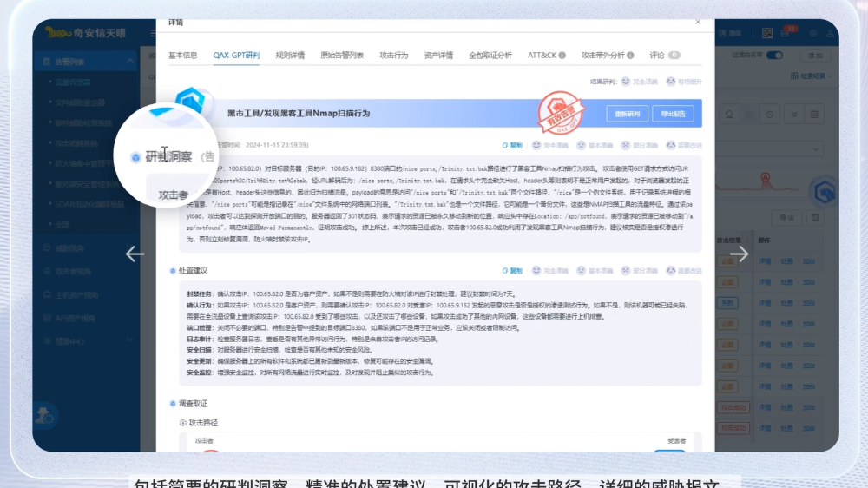Close the 详情 detail dialog
The height and width of the screenshot is (488, 868).
pos(698,22)
